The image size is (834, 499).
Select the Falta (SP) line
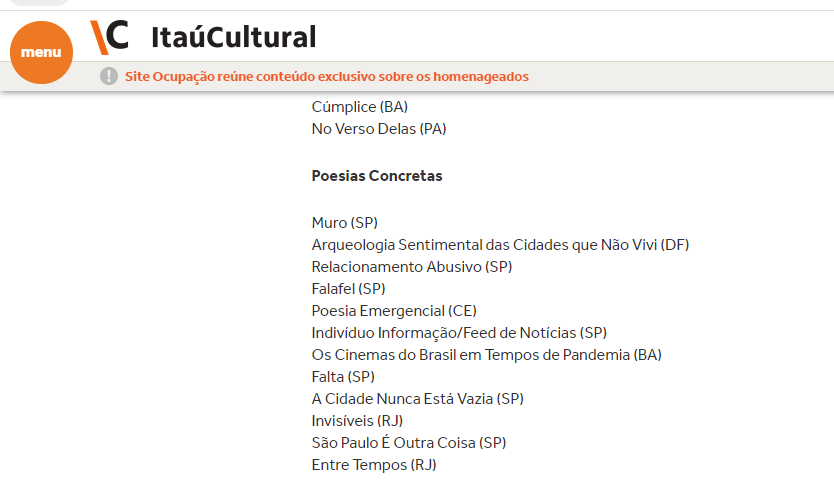pos(343,377)
